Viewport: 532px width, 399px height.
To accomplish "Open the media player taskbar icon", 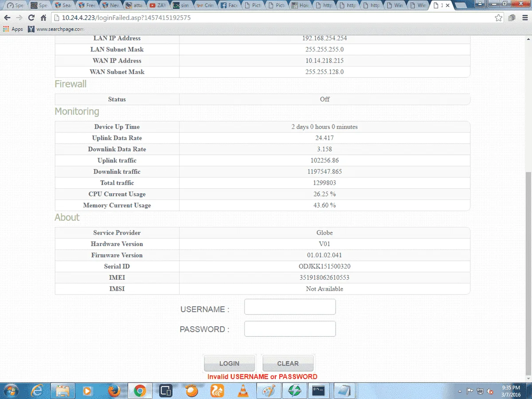I will (x=88, y=391).
